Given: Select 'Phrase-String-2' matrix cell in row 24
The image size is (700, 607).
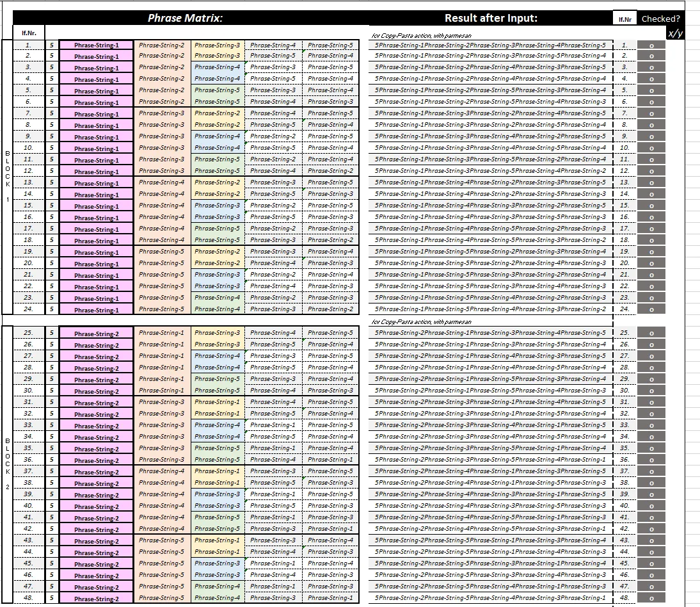Looking at the screenshot, I should [x=330, y=309].
